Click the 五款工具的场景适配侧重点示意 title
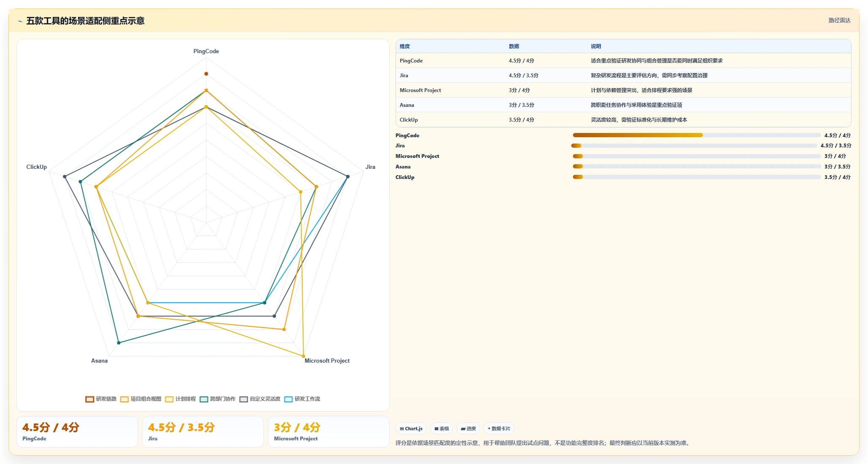 coord(85,21)
